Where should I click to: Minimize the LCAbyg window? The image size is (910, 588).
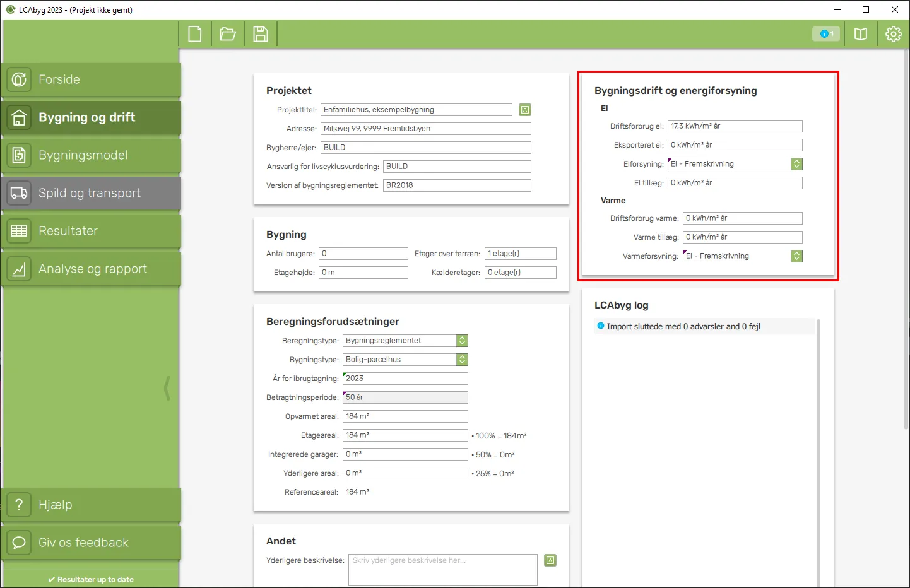(x=837, y=9)
